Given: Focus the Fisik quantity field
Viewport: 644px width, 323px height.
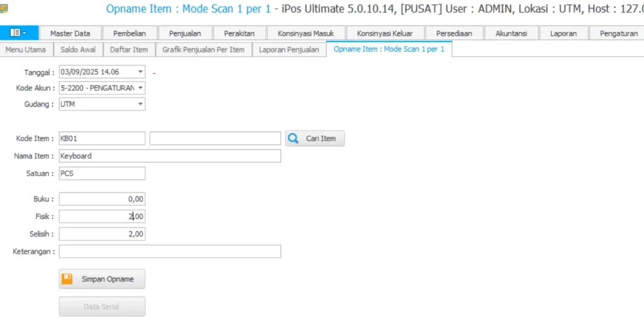Looking at the screenshot, I should coord(102,217).
